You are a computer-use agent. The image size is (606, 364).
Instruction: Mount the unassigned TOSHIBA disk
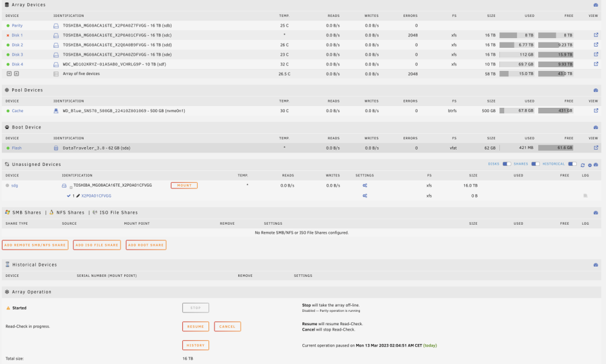pyautogui.click(x=184, y=185)
